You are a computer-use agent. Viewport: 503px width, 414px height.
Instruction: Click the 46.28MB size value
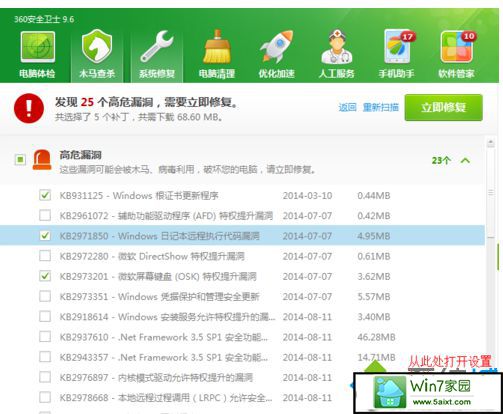(x=376, y=337)
